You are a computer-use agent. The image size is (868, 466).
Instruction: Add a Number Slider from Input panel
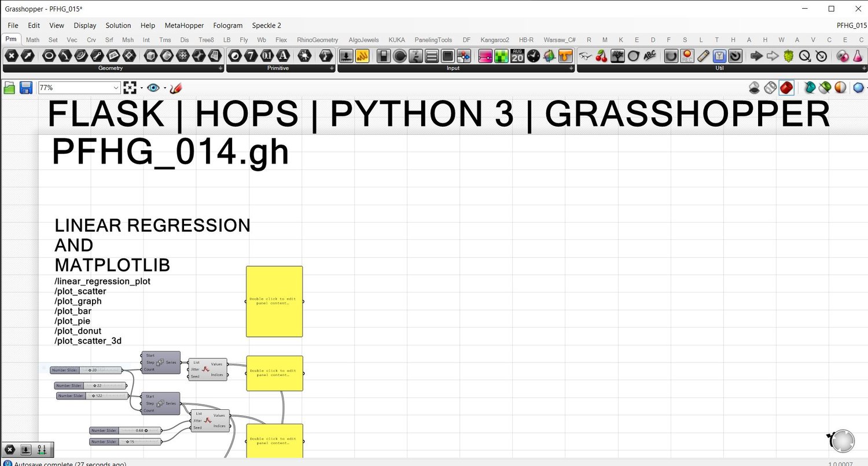tap(346, 56)
